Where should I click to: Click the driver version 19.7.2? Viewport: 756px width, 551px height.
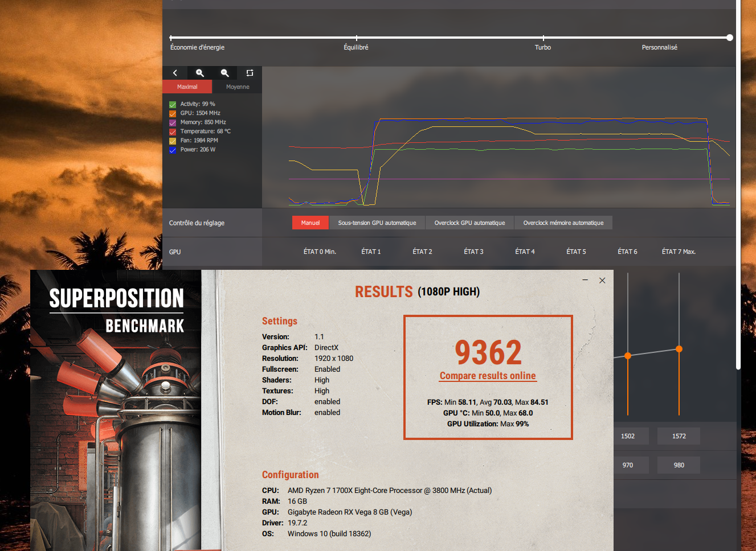point(297,523)
